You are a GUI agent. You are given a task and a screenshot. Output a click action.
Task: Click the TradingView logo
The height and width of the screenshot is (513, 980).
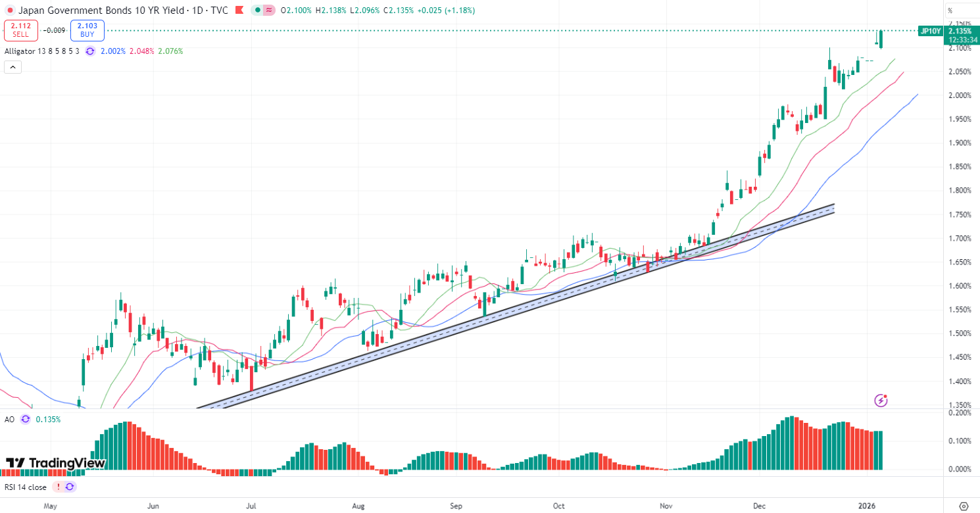click(56, 463)
